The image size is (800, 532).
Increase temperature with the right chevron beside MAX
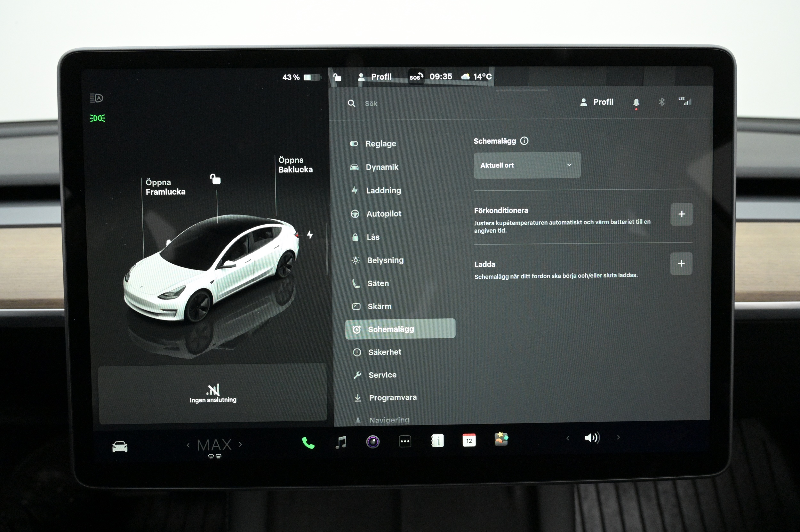click(241, 444)
